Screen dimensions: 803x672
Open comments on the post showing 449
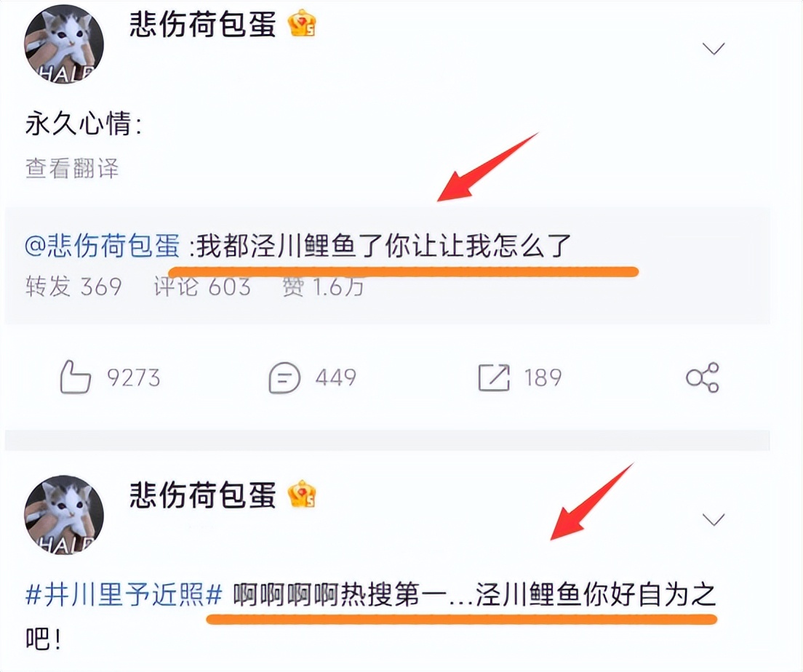312,378
